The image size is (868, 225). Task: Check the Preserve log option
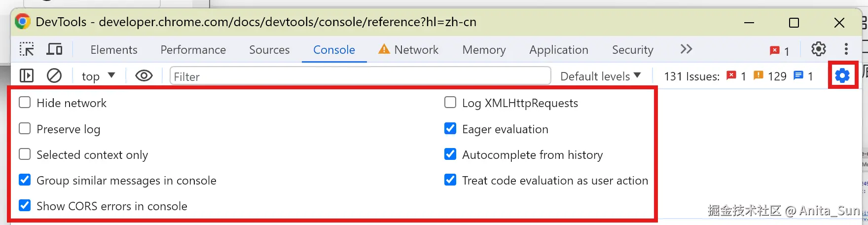(25, 129)
